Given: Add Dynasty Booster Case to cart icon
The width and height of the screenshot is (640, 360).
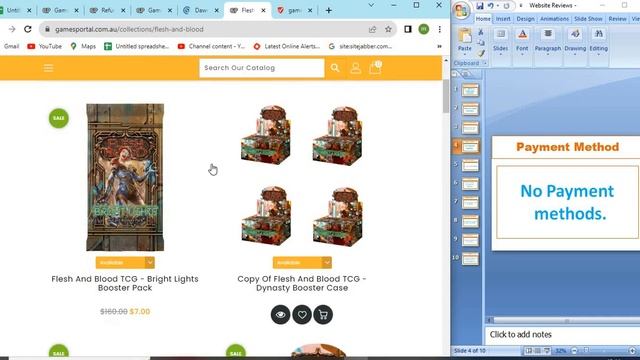Looking at the screenshot, I should [323, 315].
